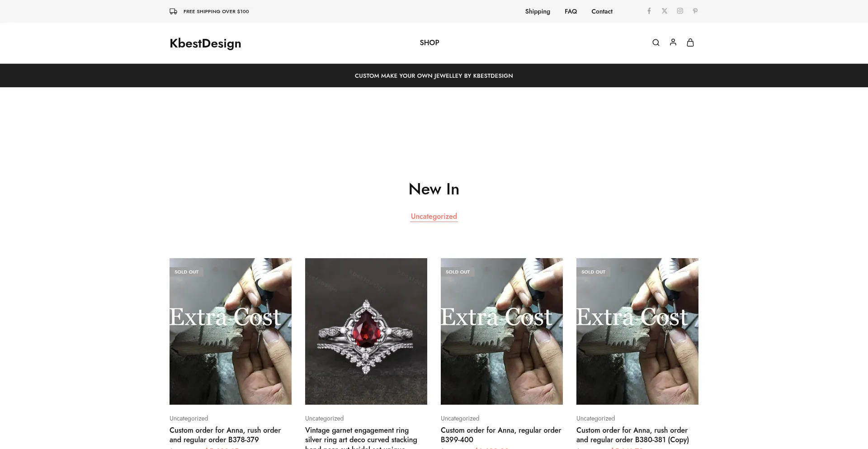This screenshot has height=449, width=868.
Task: Open the SHOP menu item
Action: (429, 43)
